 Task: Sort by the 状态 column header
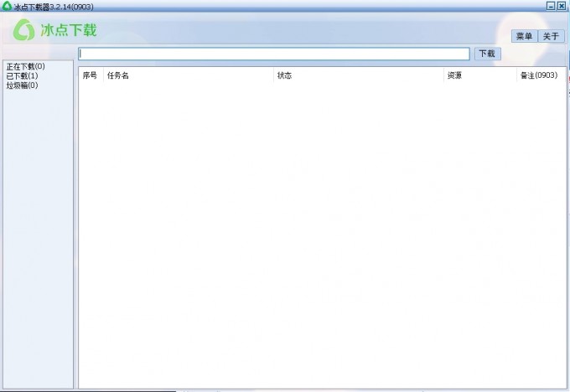(x=359, y=75)
